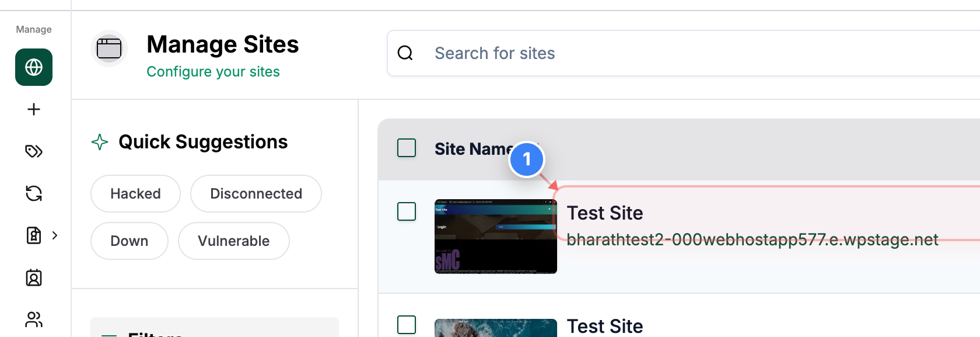Click the magnifier icon in the search bar
Screen dimensions: 980x337
[x=405, y=53]
